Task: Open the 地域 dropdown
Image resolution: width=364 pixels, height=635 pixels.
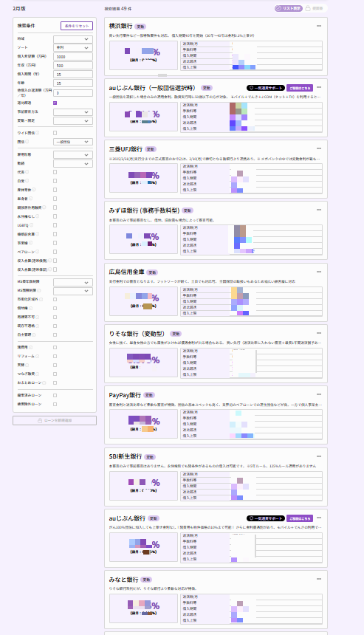Action: pyautogui.click(x=73, y=39)
